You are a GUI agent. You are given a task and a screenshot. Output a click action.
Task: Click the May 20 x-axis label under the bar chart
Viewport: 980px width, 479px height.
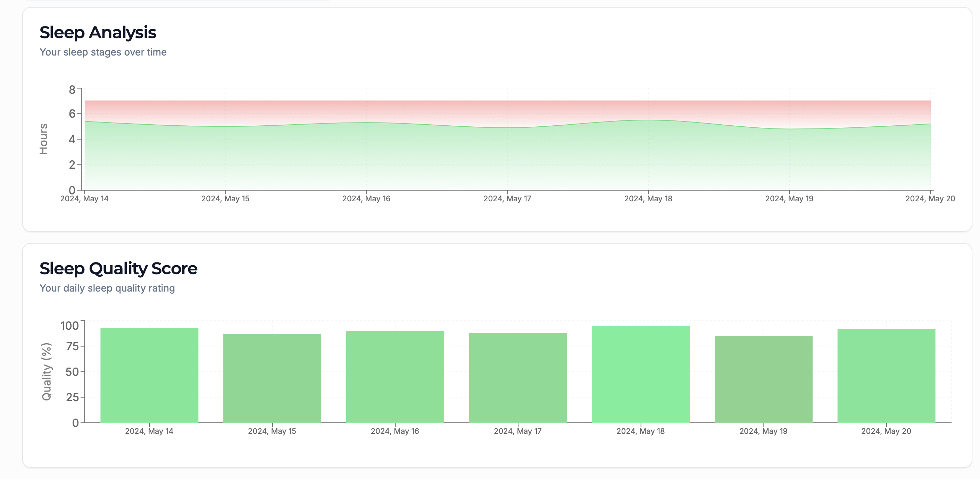(886, 431)
